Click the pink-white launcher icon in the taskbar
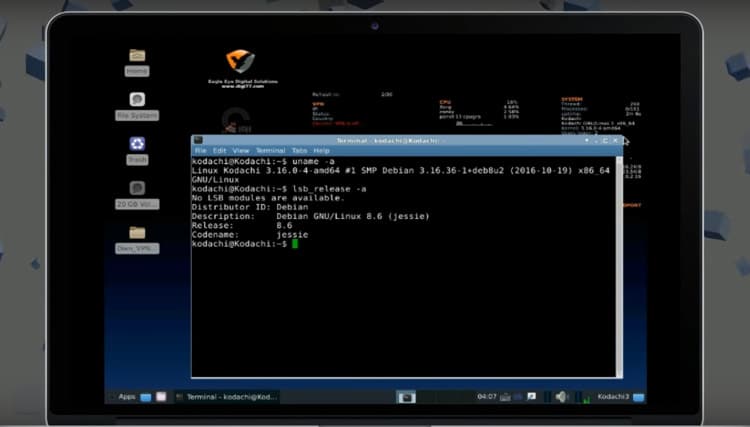Viewport: 750px width, 427px height. point(161,396)
